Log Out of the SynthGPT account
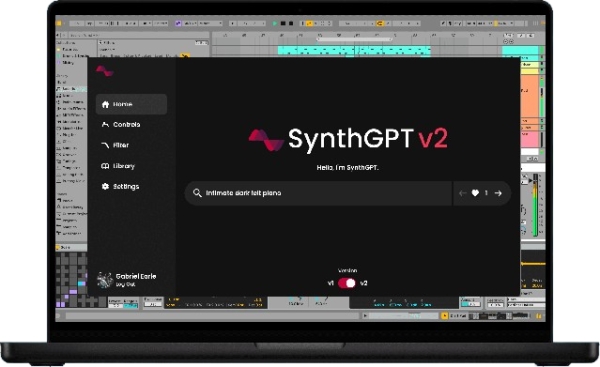Image resolution: width=600 pixels, height=367 pixels. pos(125,285)
